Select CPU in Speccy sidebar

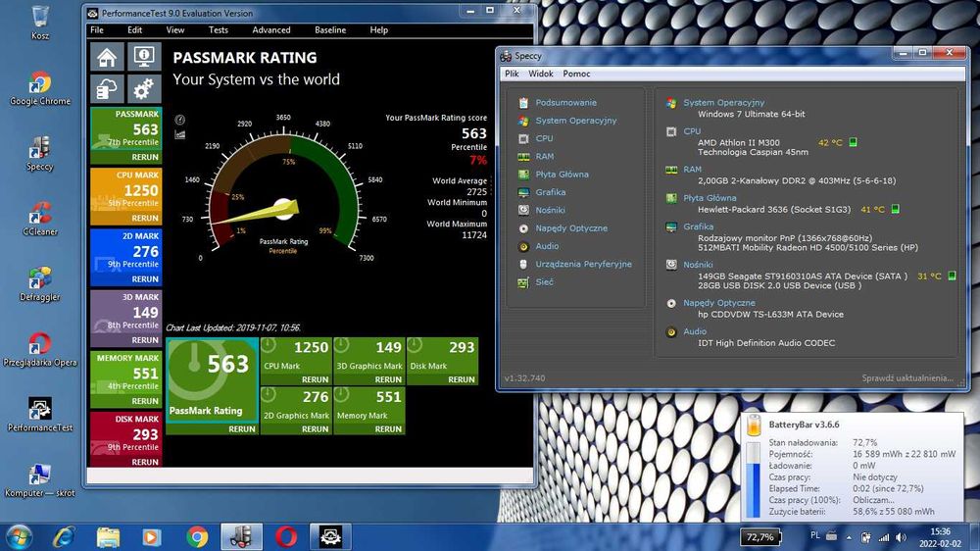coord(544,138)
